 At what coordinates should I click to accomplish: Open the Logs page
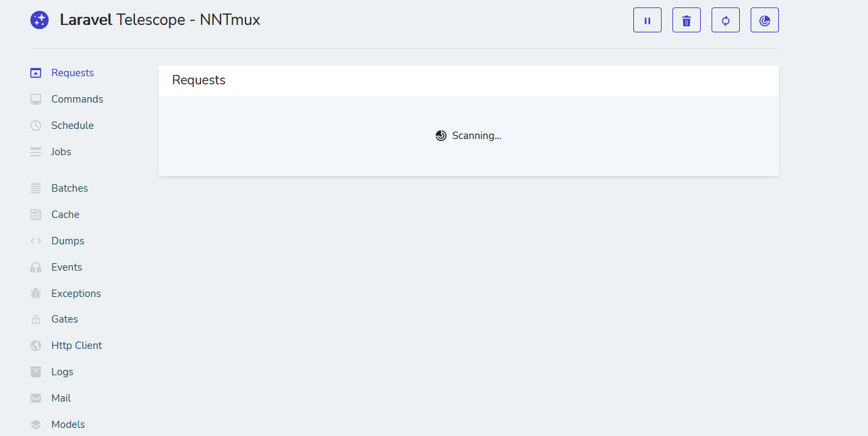(x=62, y=371)
